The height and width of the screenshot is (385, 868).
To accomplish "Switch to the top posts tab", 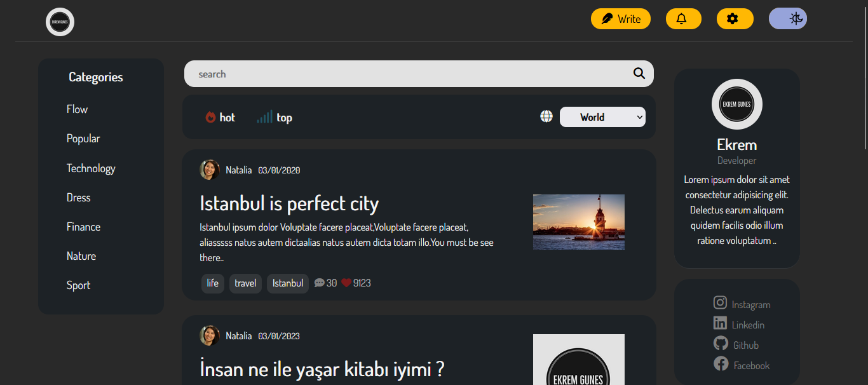I will pos(275,118).
